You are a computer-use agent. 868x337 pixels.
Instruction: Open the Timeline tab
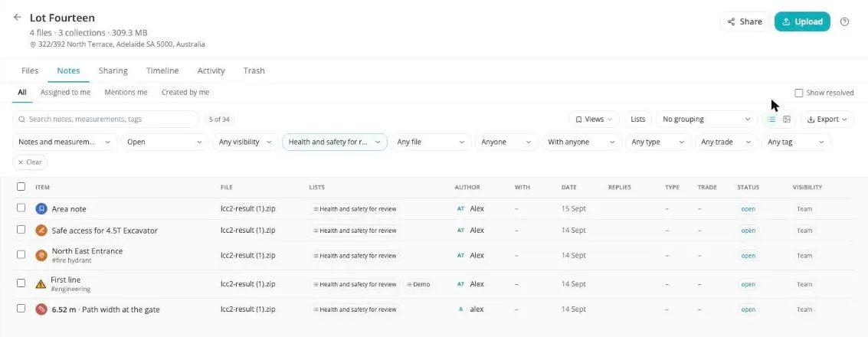point(162,70)
